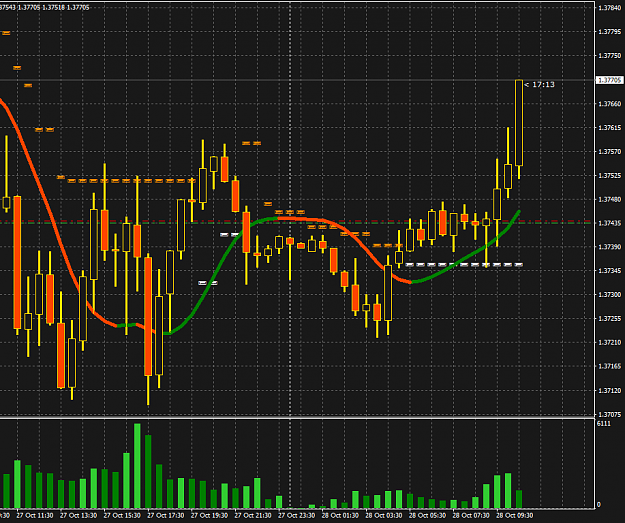Screen dimensions: 625x523
Task: Select the 27 Oct 13:30 time label
Action: point(79,515)
